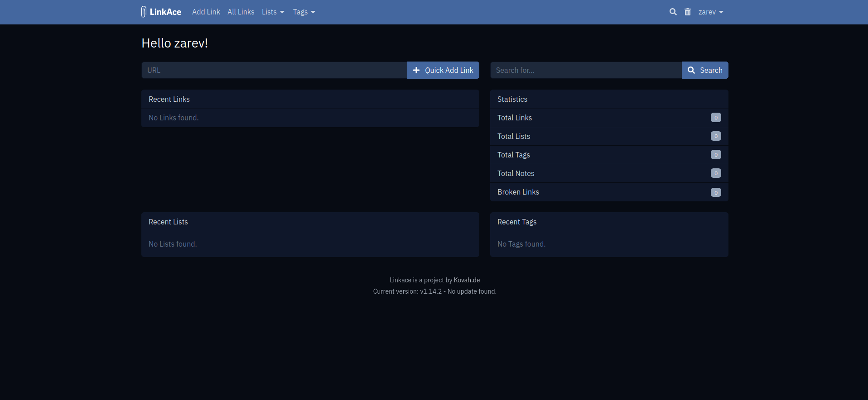Click the Total Lists label
The image size is (868, 400).
[x=514, y=136]
